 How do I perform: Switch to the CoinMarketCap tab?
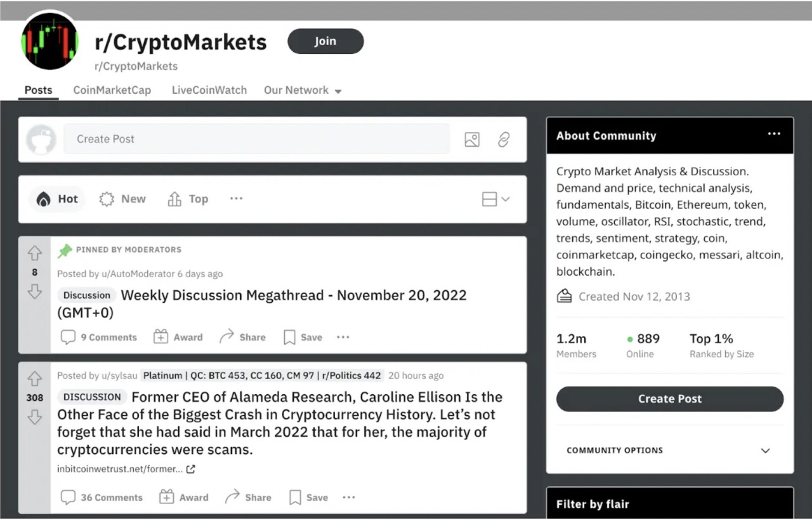tap(112, 90)
